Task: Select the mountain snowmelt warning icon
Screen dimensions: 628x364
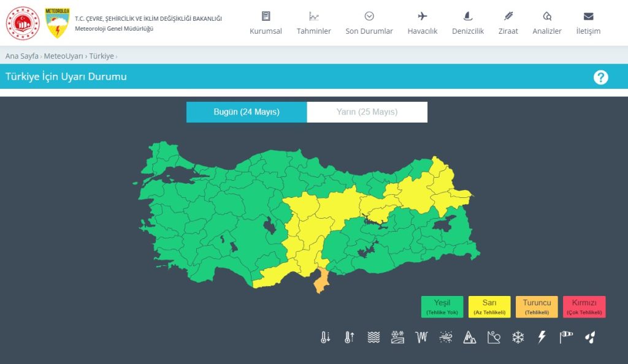Action: pos(470,337)
